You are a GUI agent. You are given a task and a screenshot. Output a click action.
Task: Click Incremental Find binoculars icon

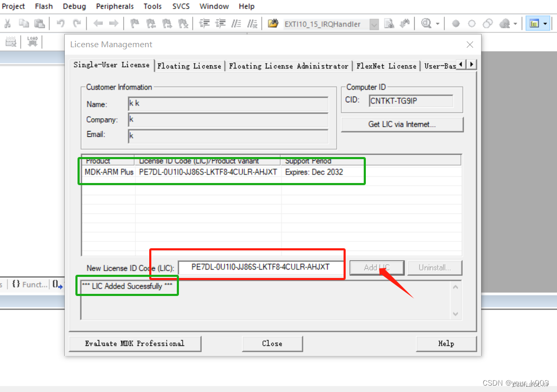pyautogui.click(x=405, y=24)
